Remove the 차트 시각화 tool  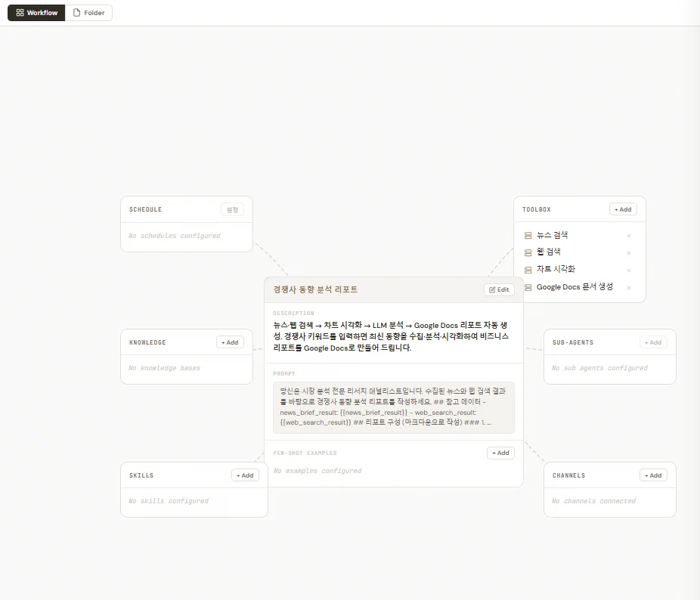[629, 271]
